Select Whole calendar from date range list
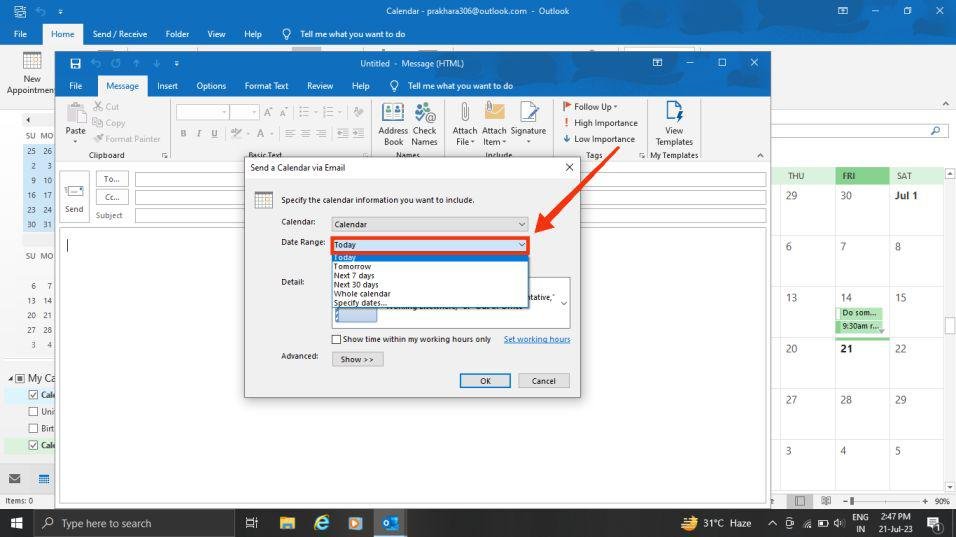The width and height of the screenshot is (956, 537). (362, 294)
